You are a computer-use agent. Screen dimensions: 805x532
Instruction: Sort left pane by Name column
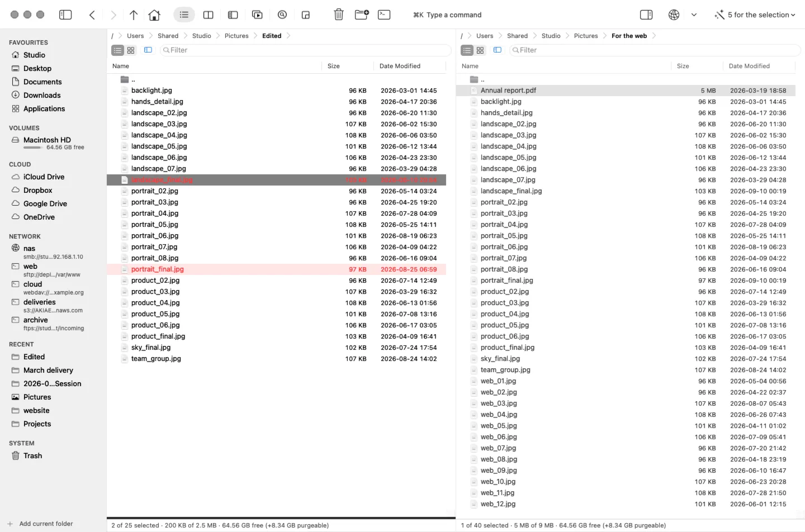(x=121, y=66)
